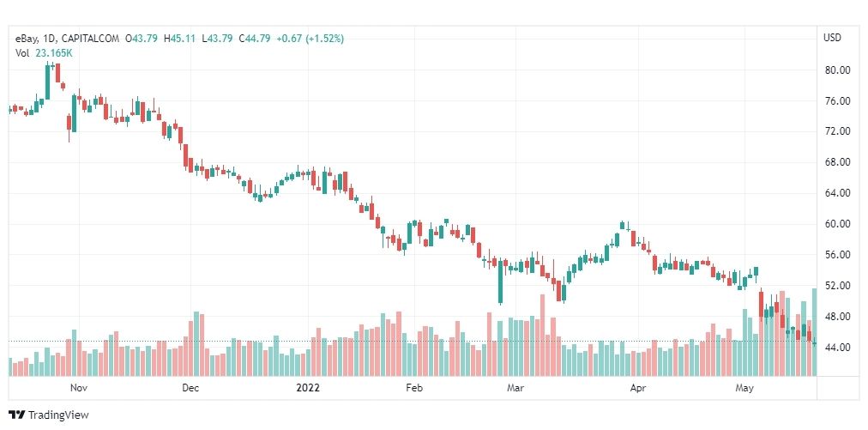
Task: Click the 60.00 price scale label
Action: [x=836, y=224]
